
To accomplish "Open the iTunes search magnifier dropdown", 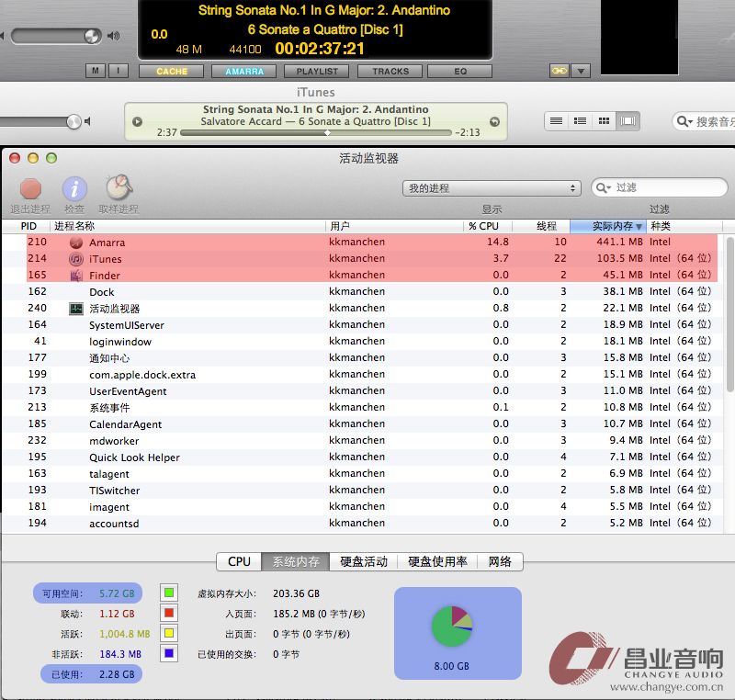I will [684, 122].
